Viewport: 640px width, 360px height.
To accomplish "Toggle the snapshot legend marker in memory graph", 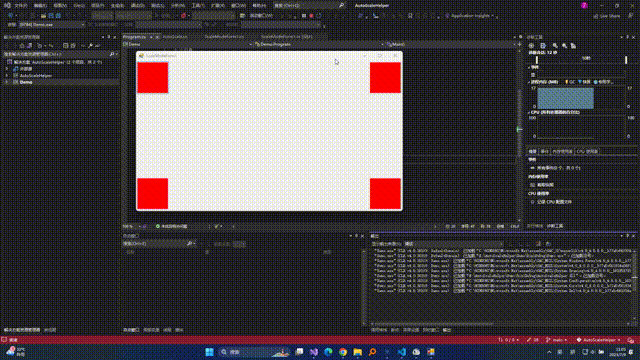I will [x=580, y=82].
